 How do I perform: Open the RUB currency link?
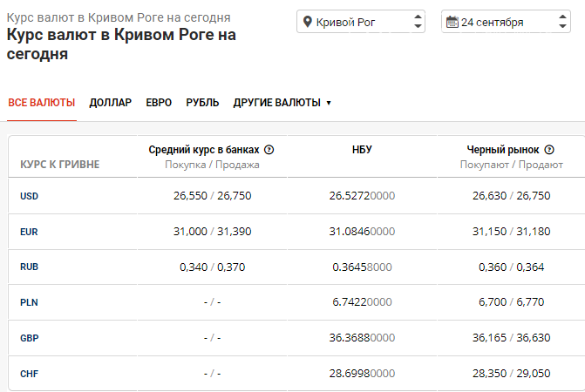point(29,267)
